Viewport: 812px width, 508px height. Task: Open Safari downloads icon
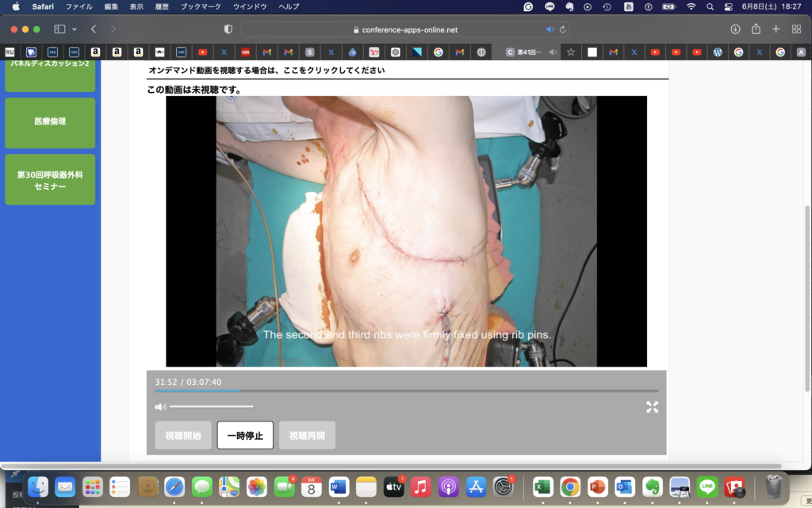point(735,29)
